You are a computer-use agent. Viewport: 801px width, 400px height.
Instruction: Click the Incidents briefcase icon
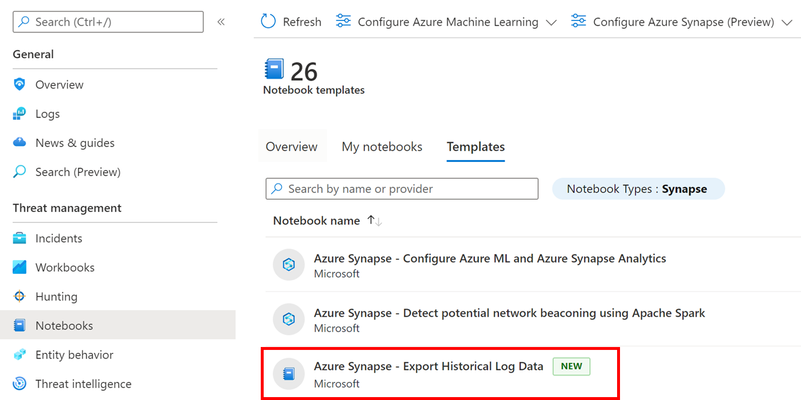pyautogui.click(x=19, y=238)
